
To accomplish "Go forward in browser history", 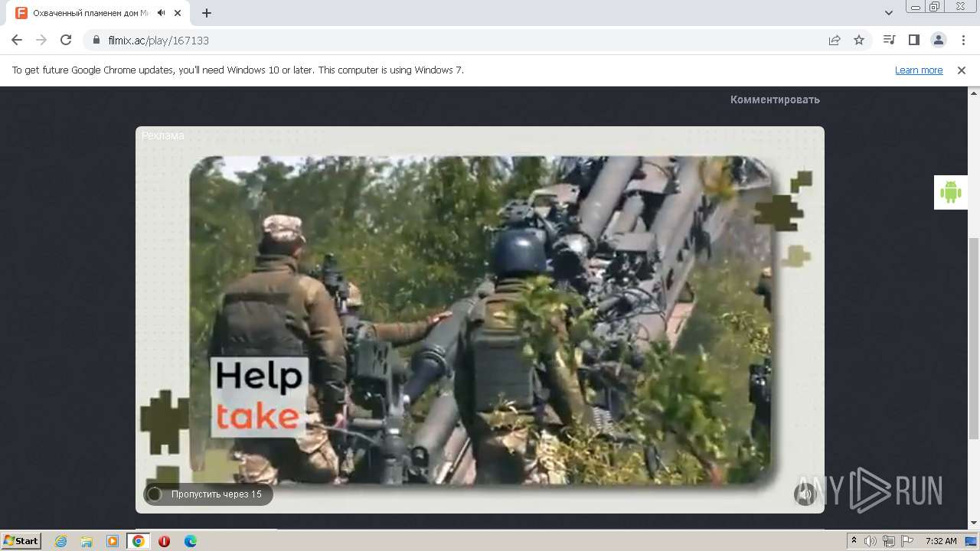I will 41,40.
